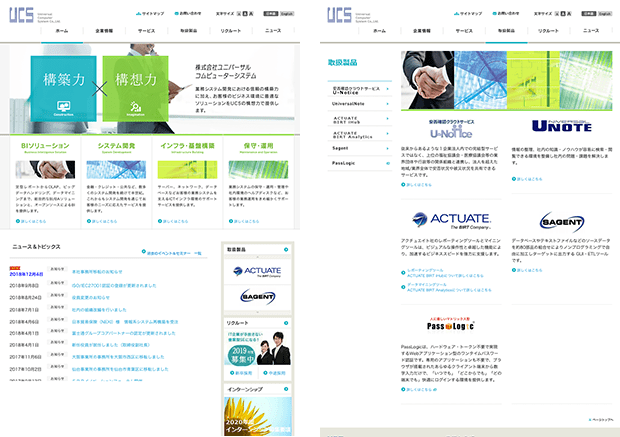
Task: Open the 2019 recruiting banner image
Action: [258, 348]
